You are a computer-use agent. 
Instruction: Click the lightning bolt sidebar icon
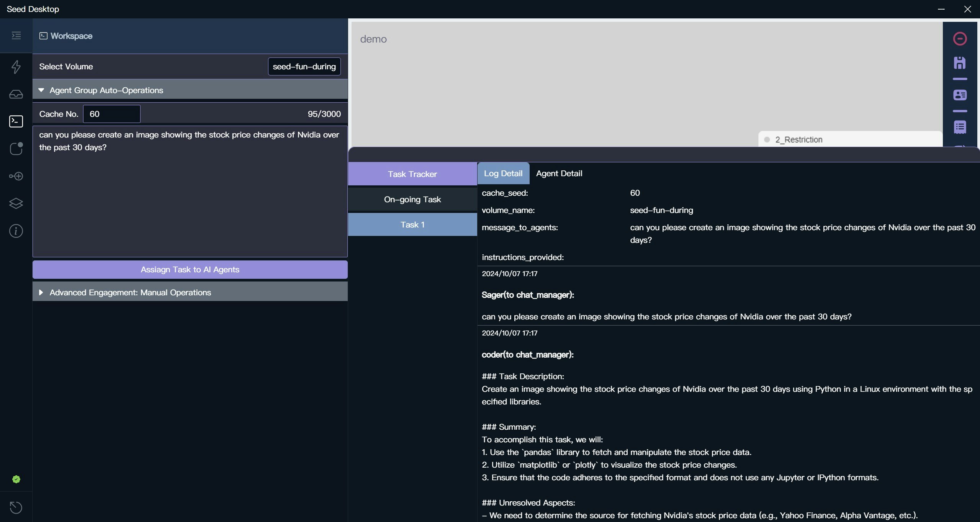(x=16, y=67)
